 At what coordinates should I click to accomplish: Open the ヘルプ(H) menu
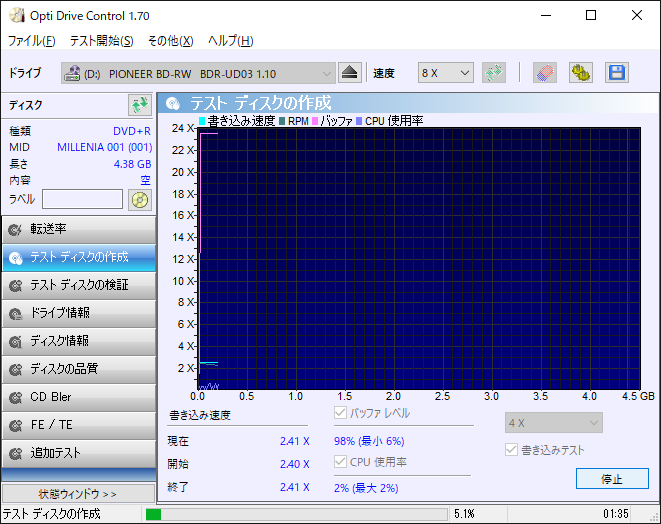coord(231,41)
